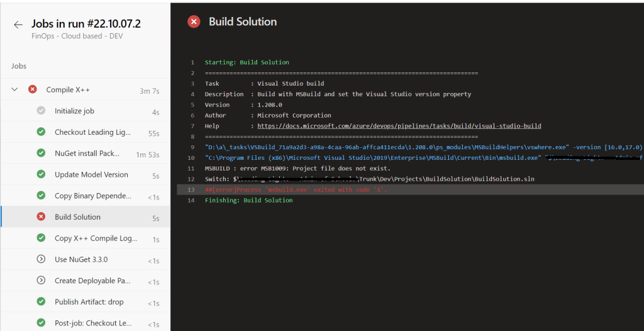Click the green check icon for Copy Binary Dependencies
644x331 pixels.
pyautogui.click(x=41, y=196)
